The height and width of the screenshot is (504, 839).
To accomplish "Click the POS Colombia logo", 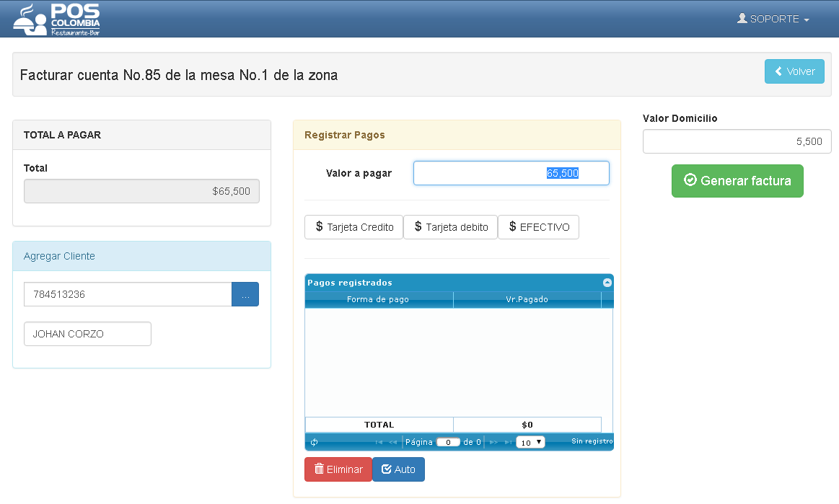I will pos(57,19).
